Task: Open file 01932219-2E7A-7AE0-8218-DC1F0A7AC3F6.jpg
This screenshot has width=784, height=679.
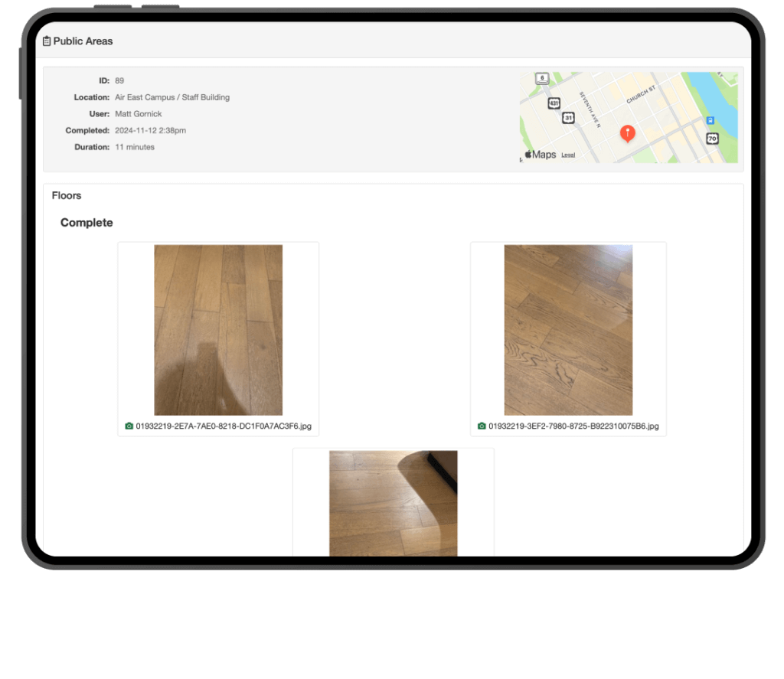Action: pyautogui.click(x=224, y=426)
